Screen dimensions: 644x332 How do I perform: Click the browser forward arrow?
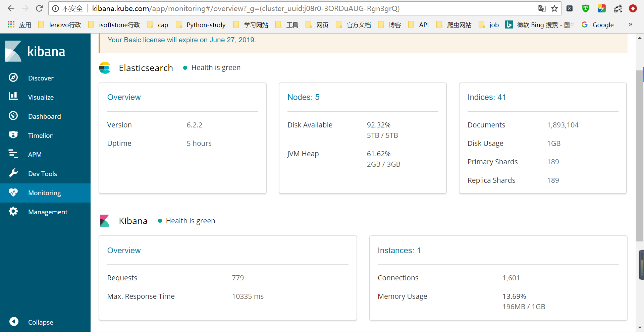(25, 8)
